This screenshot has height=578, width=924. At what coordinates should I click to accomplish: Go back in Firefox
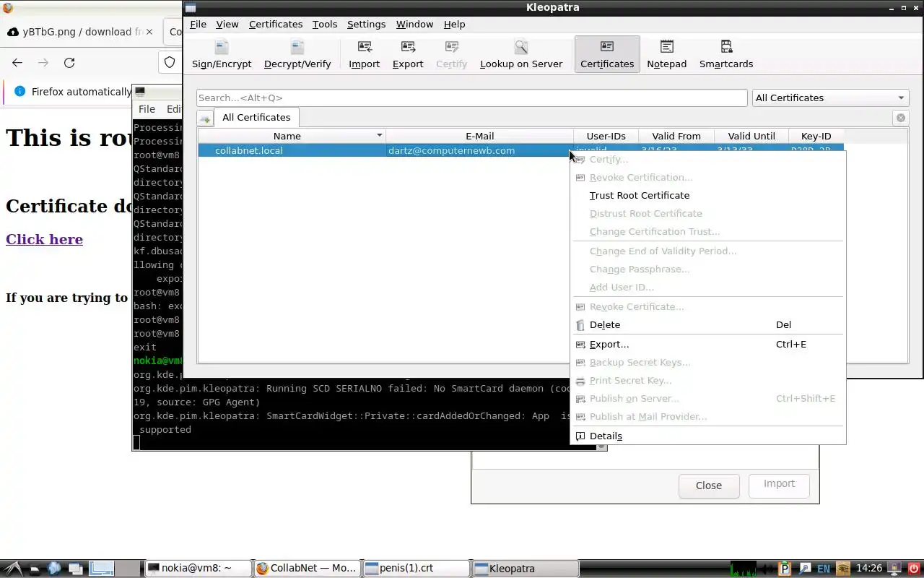(17, 63)
